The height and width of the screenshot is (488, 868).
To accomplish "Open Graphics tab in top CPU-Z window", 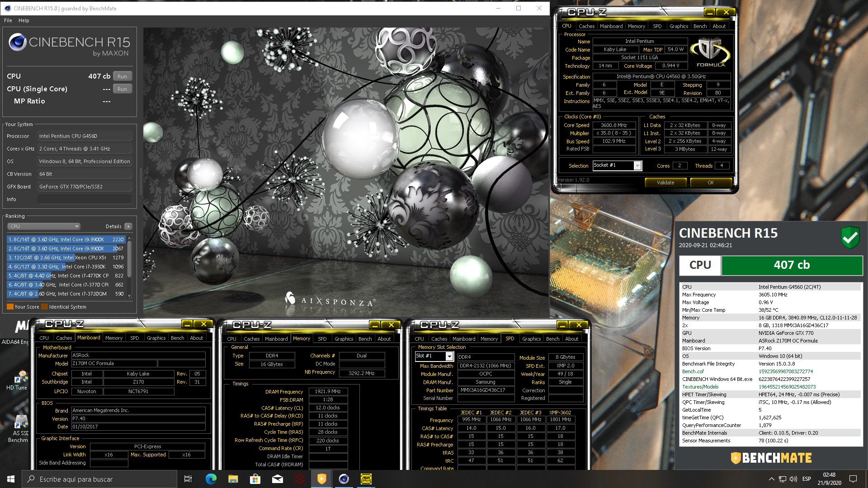I will (679, 26).
